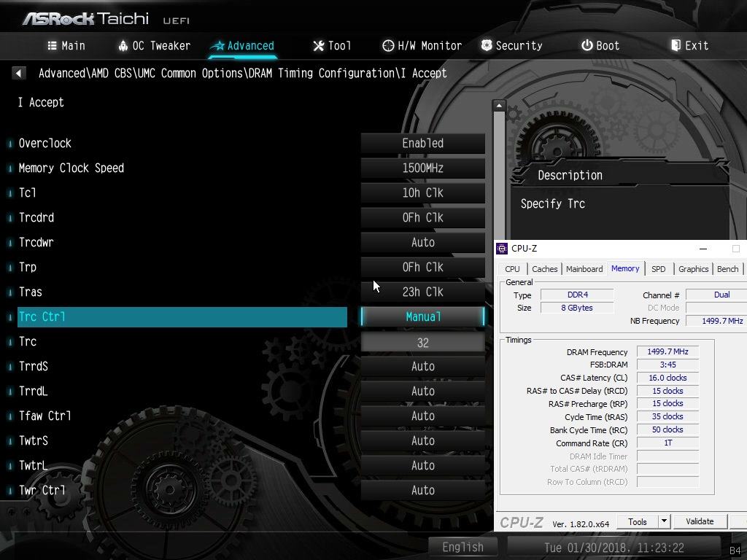Open the TrrdL Auto dropdown
This screenshot has height=560, width=747.
[423, 391]
